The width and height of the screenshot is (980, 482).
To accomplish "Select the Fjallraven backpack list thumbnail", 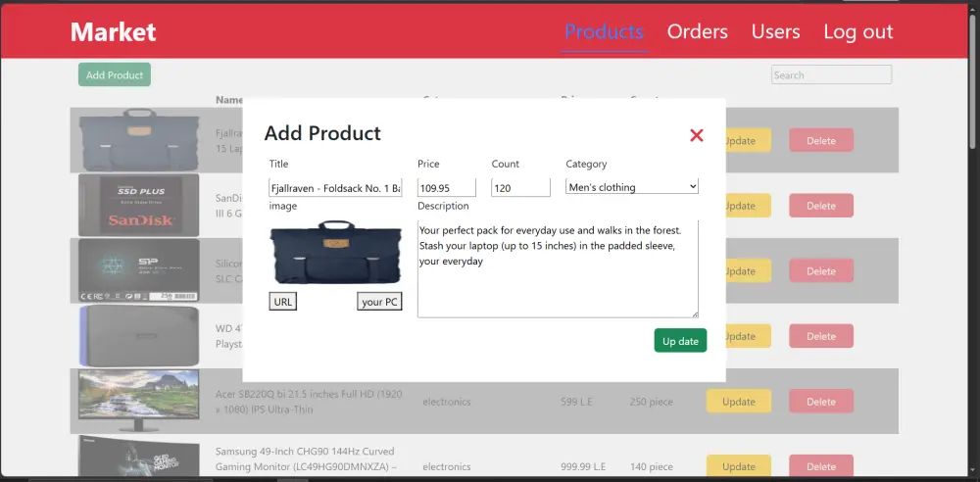I will (139, 140).
